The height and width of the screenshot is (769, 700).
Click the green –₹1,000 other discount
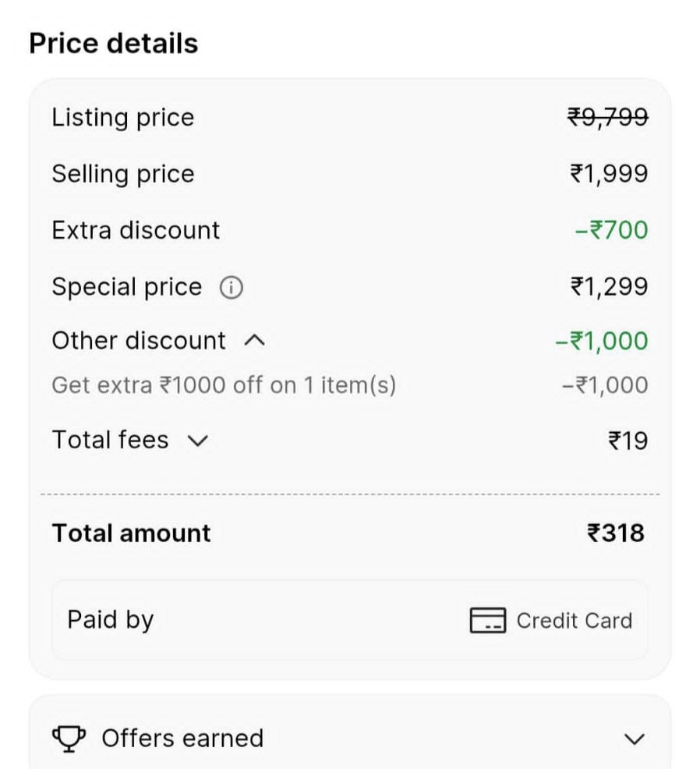[x=601, y=341]
